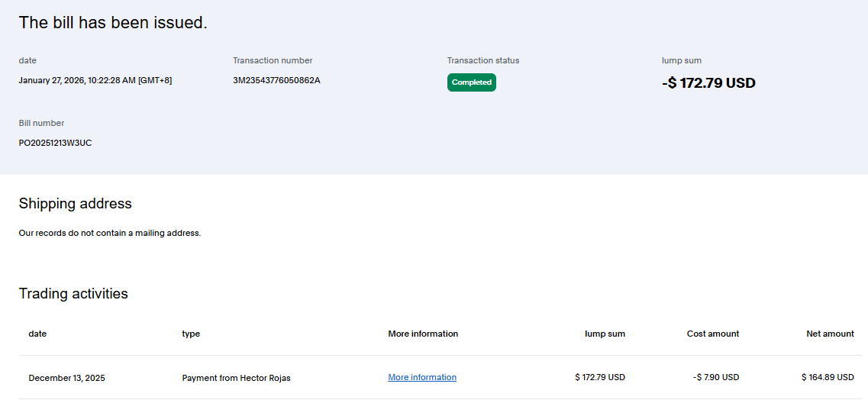Select the January 27, 2026 timestamp
The image size is (868, 400).
(x=95, y=80)
